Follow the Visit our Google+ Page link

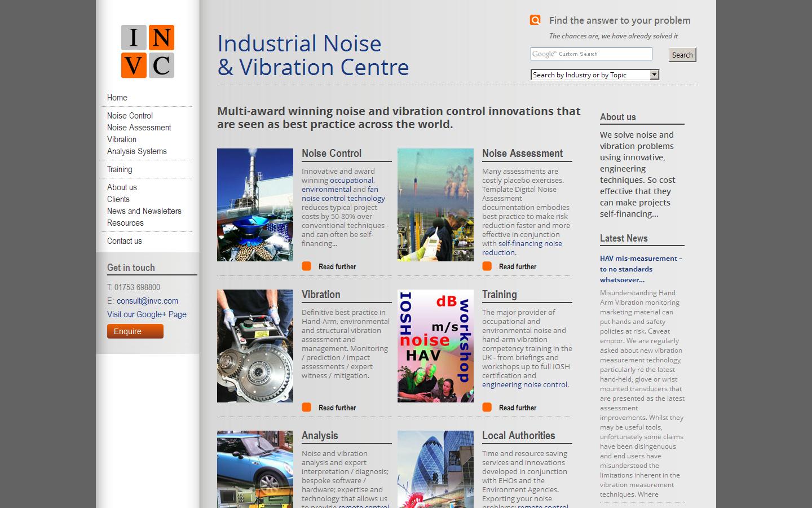147,314
